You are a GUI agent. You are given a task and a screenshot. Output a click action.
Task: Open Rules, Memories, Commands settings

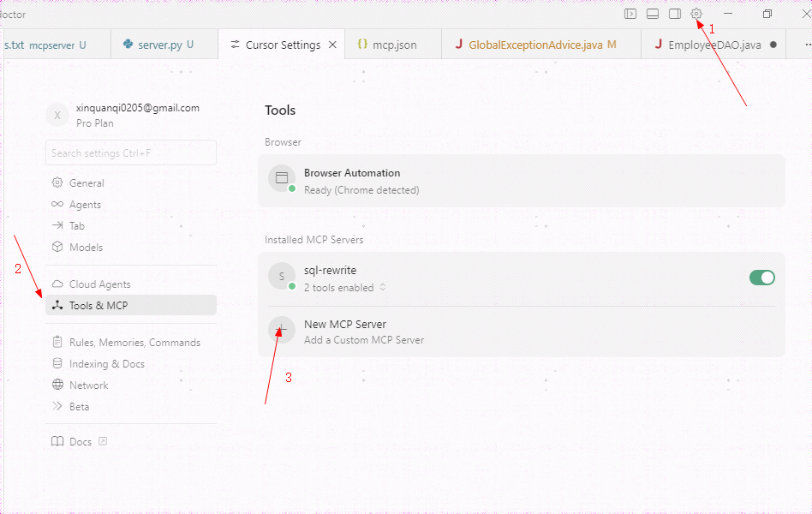point(131,342)
